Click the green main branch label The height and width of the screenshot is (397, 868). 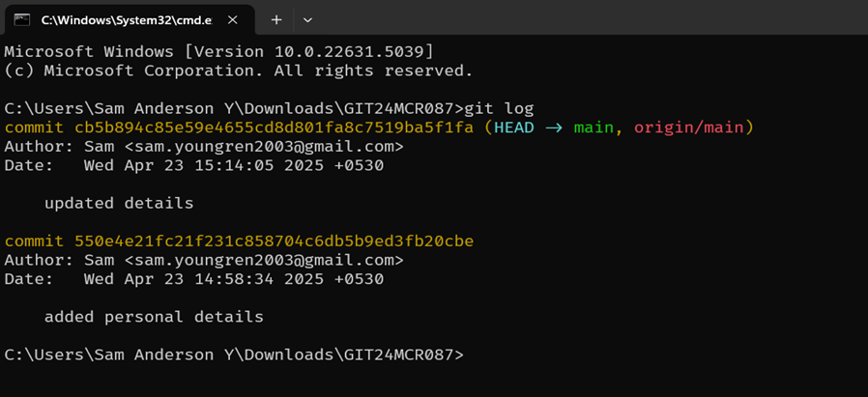pyautogui.click(x=593, y=128)
